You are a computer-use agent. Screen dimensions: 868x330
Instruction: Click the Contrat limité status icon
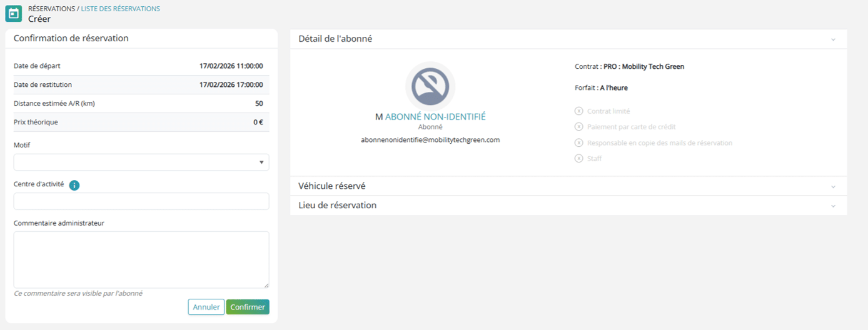click(578, 111)
